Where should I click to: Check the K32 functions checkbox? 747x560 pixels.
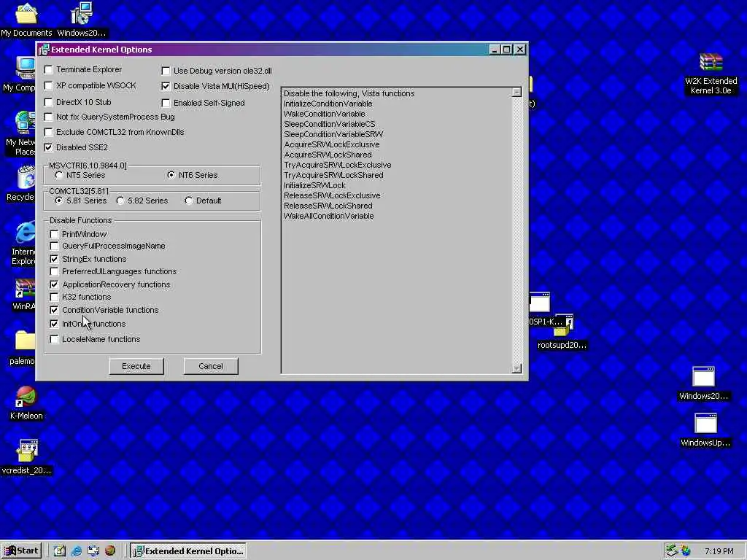pyautogui.click(x=54, y=297)
